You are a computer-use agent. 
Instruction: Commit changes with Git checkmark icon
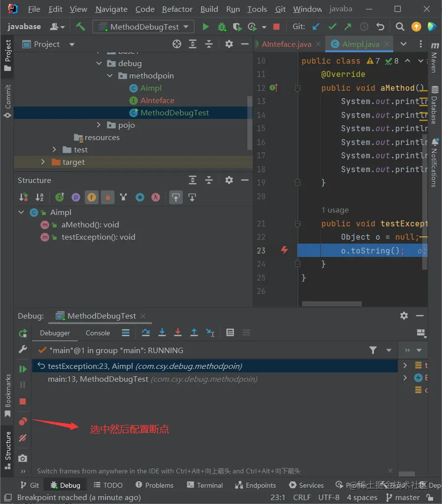(x=333, y=26)
